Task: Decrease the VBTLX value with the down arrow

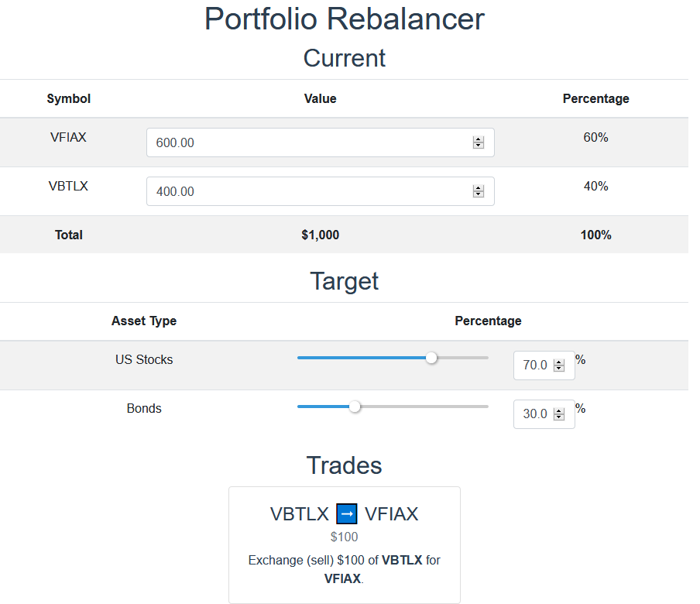Action: (478, 194)
